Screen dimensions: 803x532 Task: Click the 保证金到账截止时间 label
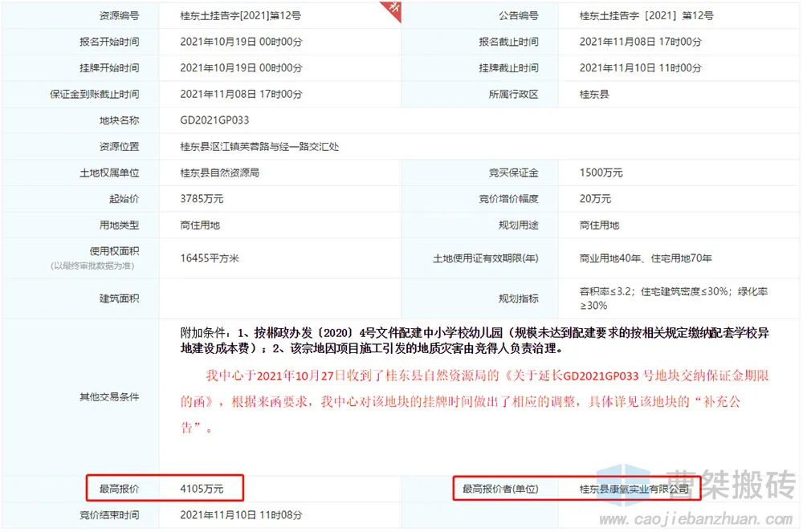(x=94, y=95)
